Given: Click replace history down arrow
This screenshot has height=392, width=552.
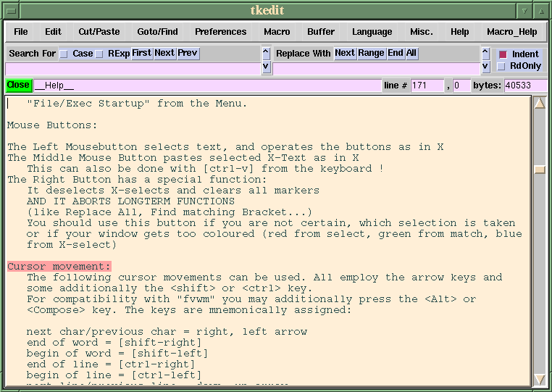Looking at the screenshot, I should click(x=485, y=67).
